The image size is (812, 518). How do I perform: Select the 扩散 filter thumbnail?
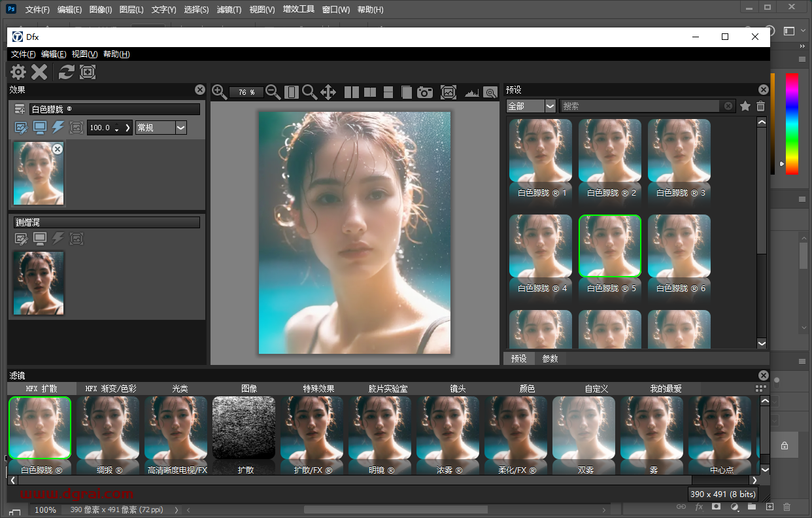click(244, 428)
